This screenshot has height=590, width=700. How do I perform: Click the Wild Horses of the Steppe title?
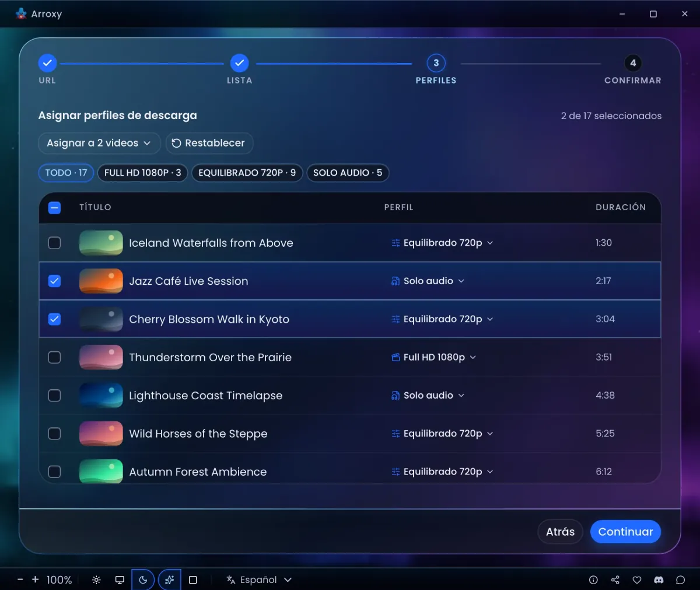point(198,434)
